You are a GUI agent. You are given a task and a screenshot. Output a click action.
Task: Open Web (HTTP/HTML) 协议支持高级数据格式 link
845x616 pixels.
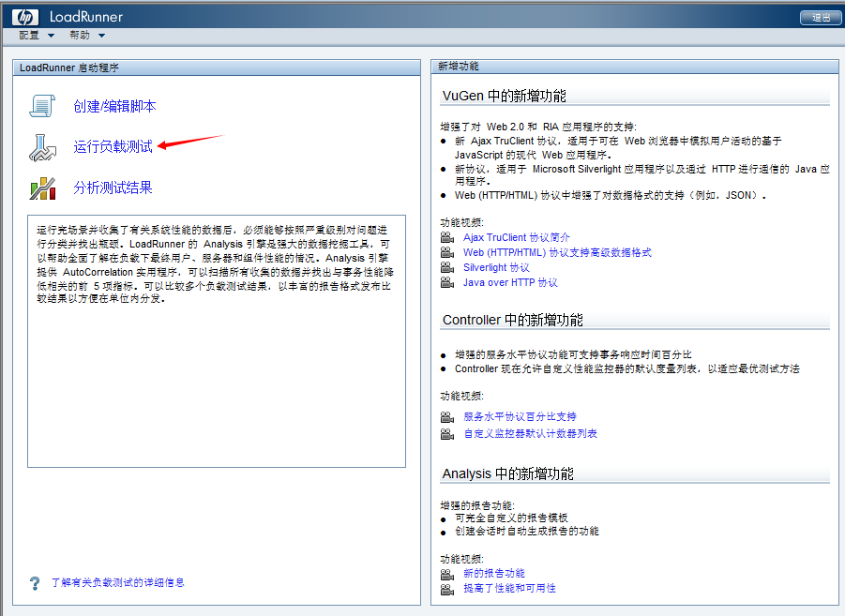[557, 252]
